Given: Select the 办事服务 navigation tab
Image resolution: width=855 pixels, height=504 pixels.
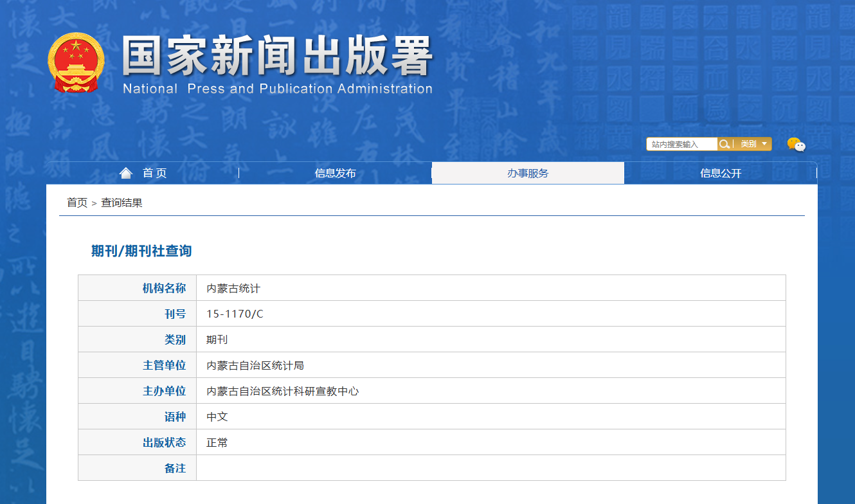Looking at the screenshot, I should point(528,173).
